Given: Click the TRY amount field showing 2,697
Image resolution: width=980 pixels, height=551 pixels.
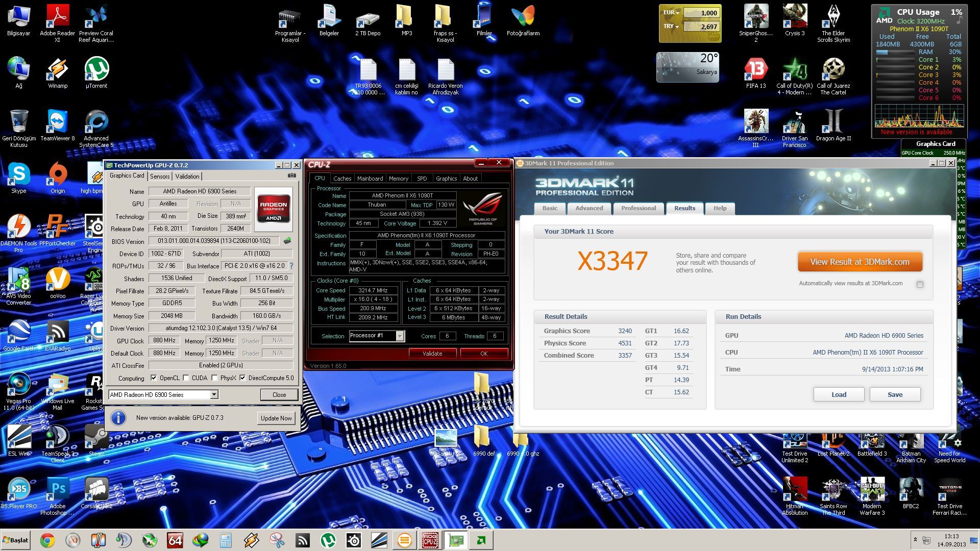Looking at the screenshot, I should pos(701,27).
